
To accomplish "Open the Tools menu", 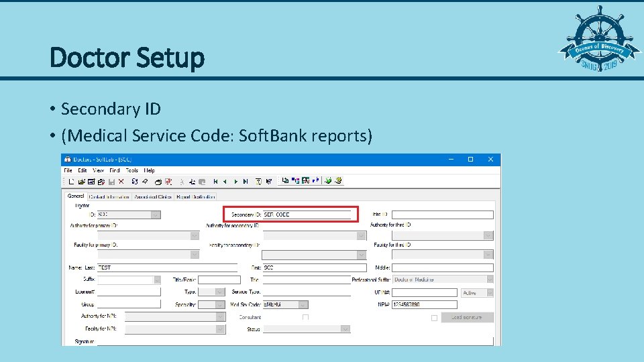I will [x=132, y=170].
